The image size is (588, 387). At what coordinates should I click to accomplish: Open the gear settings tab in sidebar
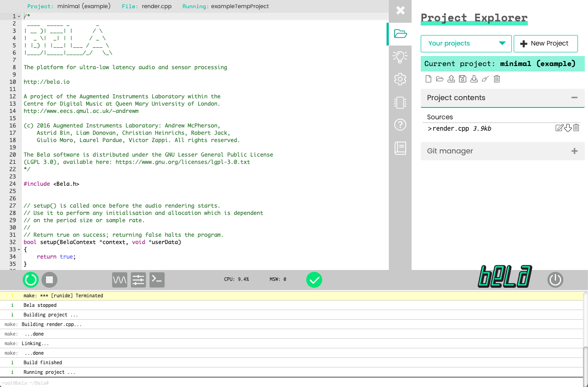tap(400, 79)
